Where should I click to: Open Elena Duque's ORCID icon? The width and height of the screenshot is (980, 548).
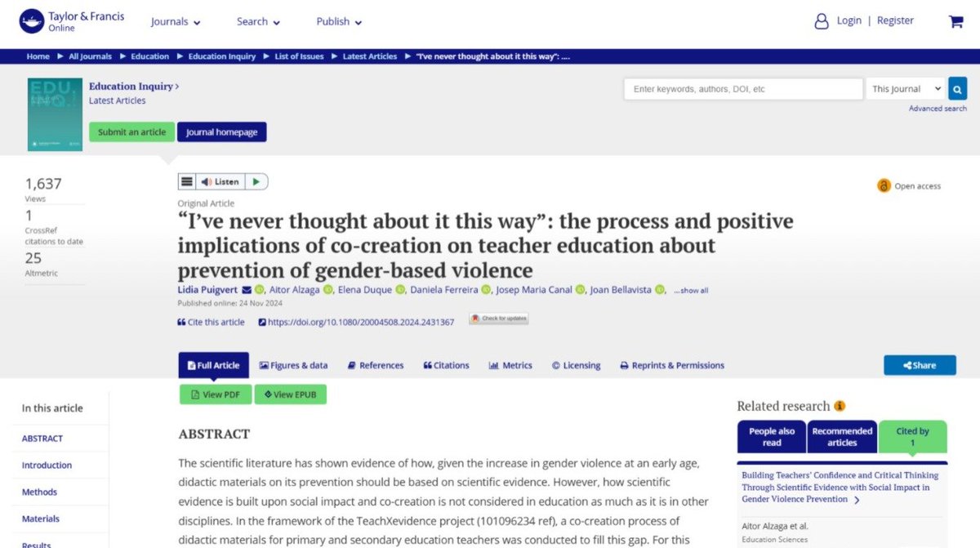tap(400, 290)
